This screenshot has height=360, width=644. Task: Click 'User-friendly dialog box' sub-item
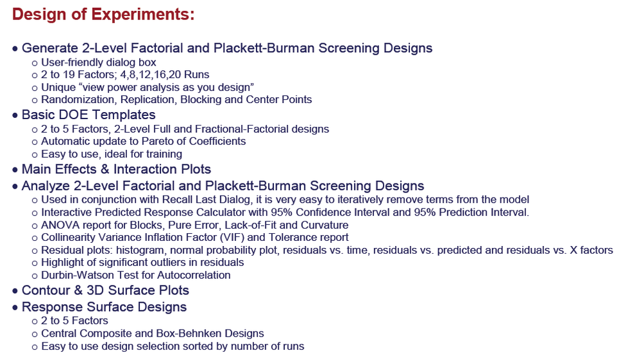click(x=99, y=62)
